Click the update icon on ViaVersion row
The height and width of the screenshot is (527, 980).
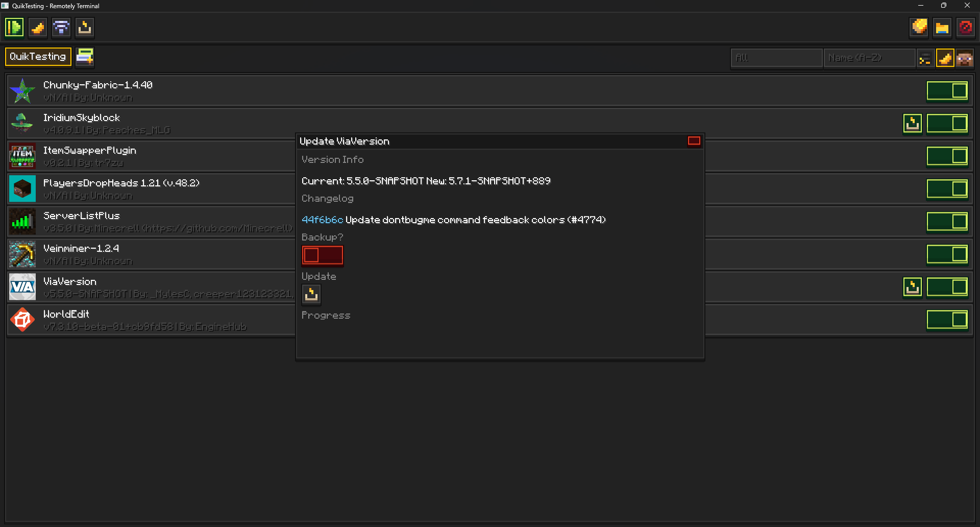click(913, 287)
